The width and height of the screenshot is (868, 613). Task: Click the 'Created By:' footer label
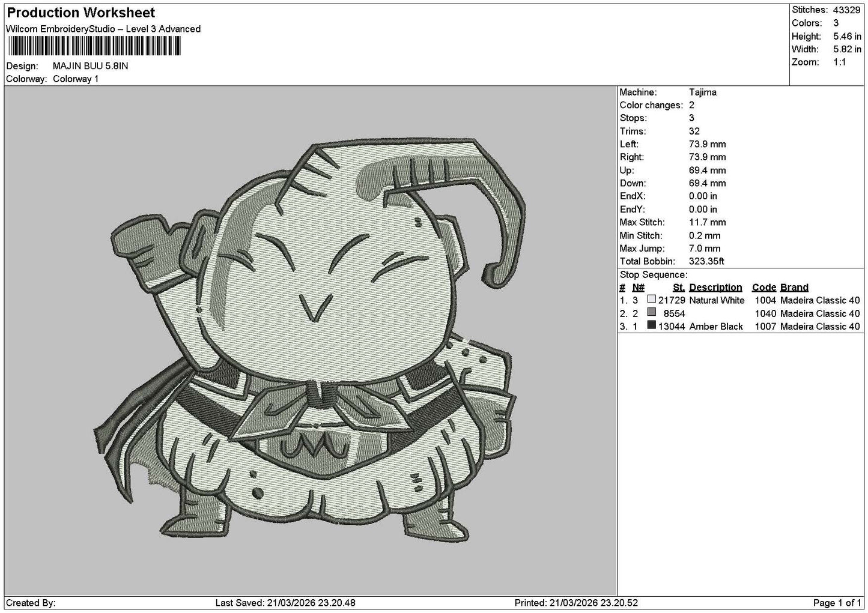(x=31, y=603)
